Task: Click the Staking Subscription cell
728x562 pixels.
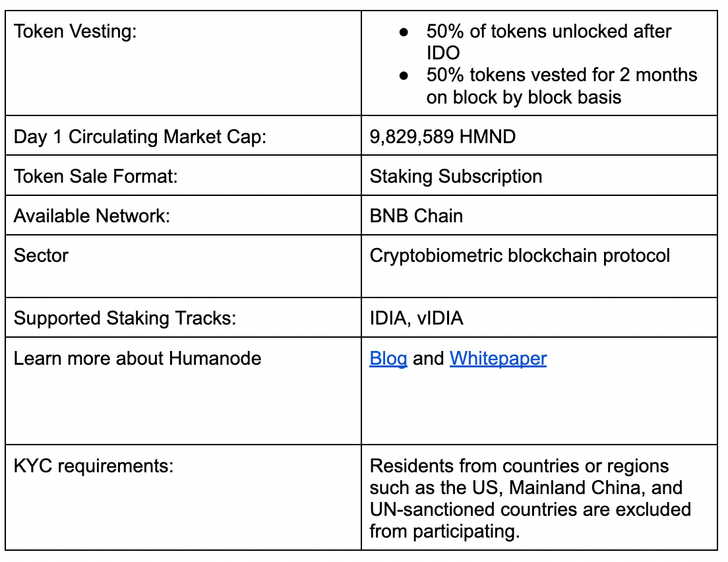Action: coord(456,177)
